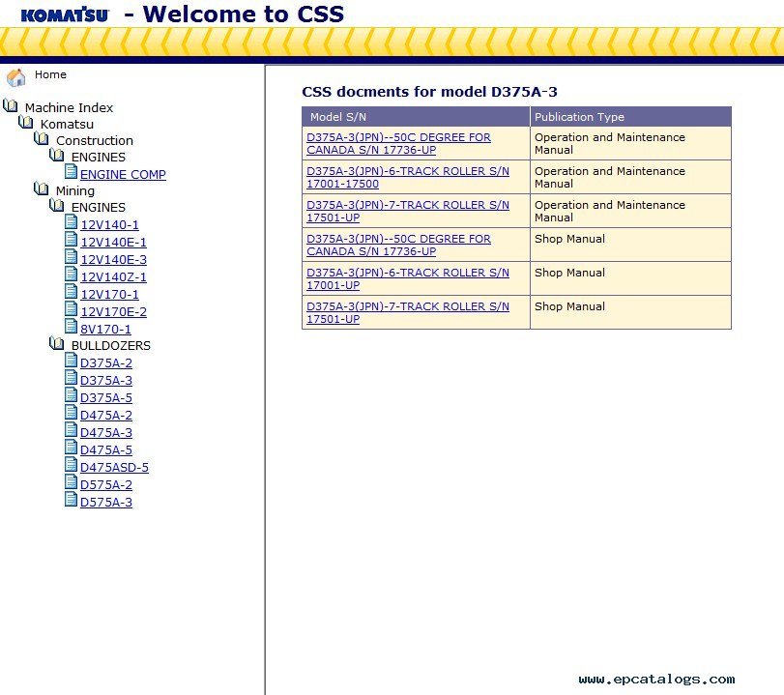Click document icon next to D475A-3
This screenshot has height=695, width=784.
pyautogui.click(x=72, y=430)
